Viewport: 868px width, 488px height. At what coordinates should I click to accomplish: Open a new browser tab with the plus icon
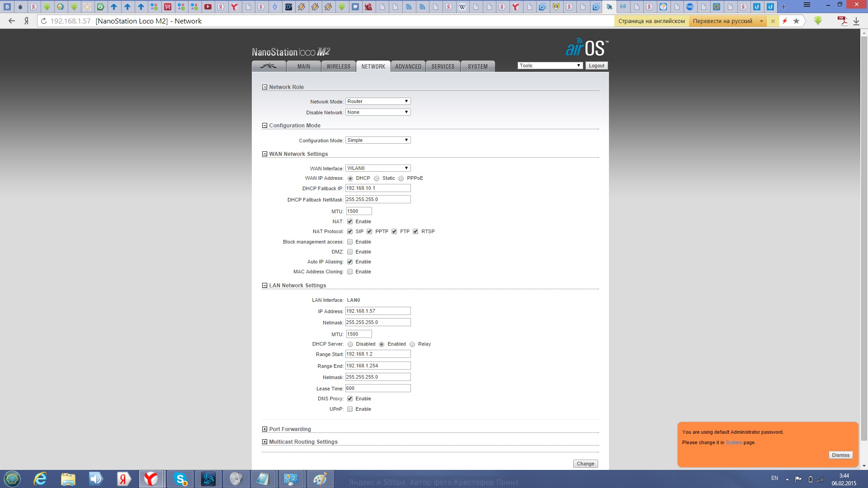click(x=783, y=7)
